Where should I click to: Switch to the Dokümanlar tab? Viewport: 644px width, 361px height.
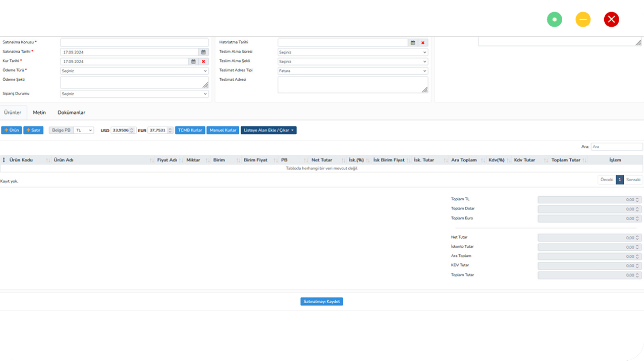pos(71,113)
